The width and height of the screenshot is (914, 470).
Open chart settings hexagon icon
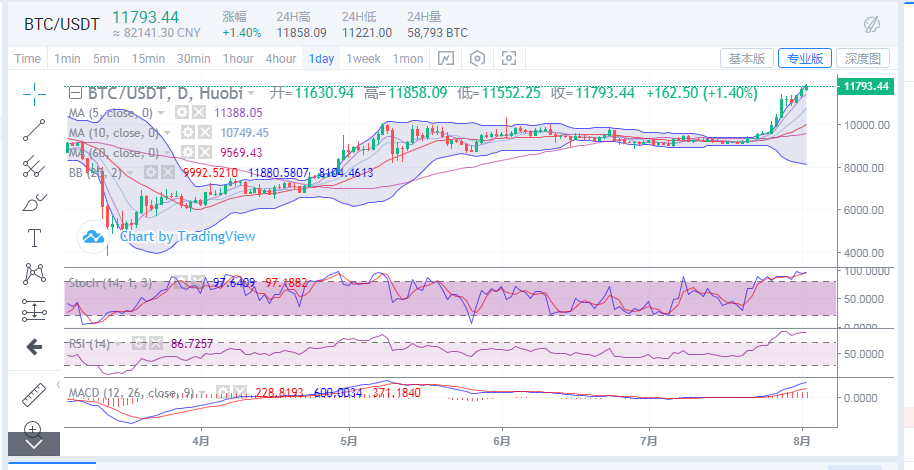[x=477, y=58]
